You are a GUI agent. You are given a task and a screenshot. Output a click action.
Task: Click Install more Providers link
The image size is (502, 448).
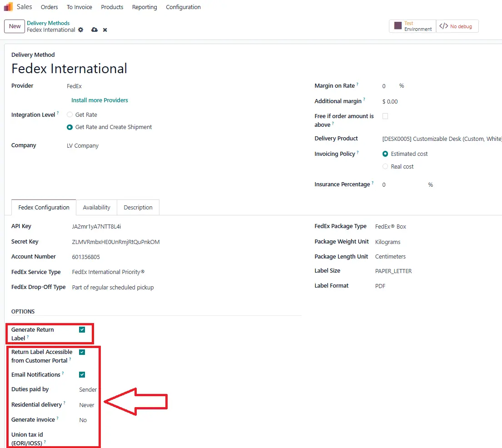click(99, 100)
